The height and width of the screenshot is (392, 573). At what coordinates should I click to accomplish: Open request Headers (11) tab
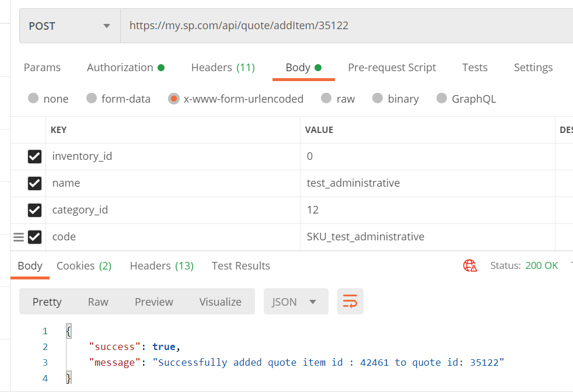[x=223, y=68]
